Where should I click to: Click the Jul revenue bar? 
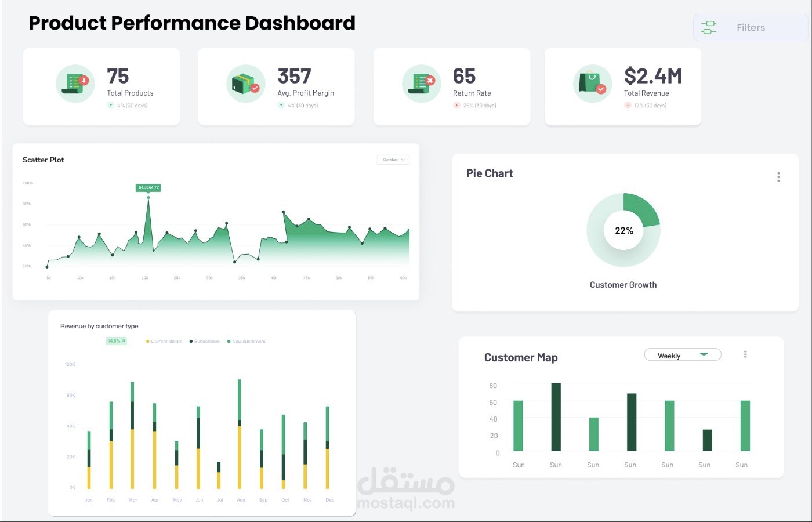point(219,475)
